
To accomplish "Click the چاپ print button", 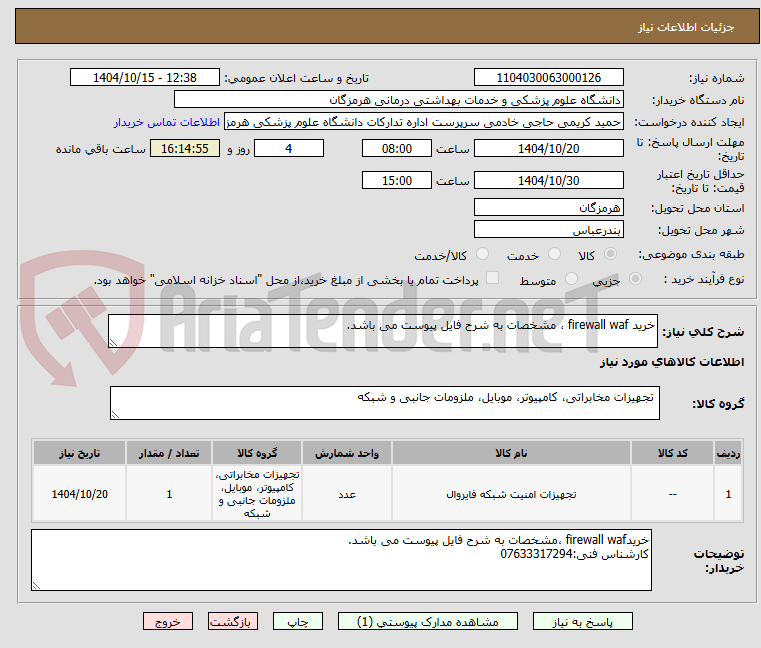I will pyautogui.click(x=298, y=621).
